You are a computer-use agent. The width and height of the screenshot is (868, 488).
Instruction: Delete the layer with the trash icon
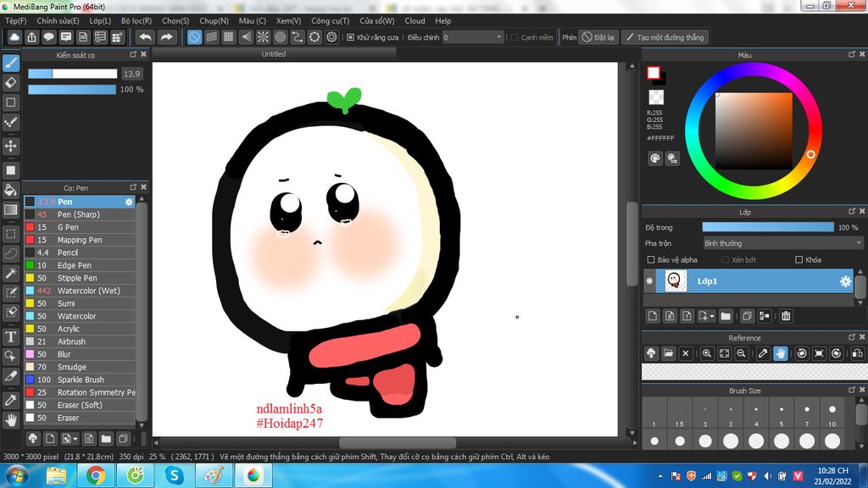pos(786,316)
